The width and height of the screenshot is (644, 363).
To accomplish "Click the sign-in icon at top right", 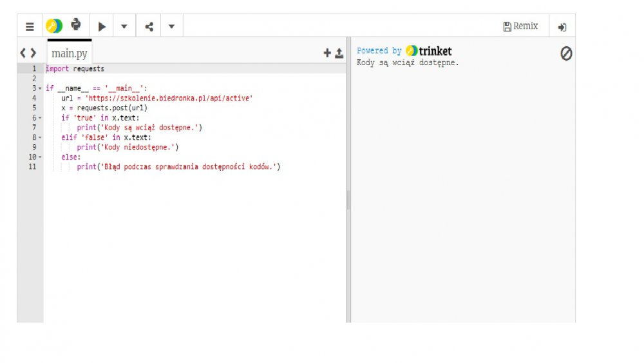I will pyautogui.click(x=562, y=27).
